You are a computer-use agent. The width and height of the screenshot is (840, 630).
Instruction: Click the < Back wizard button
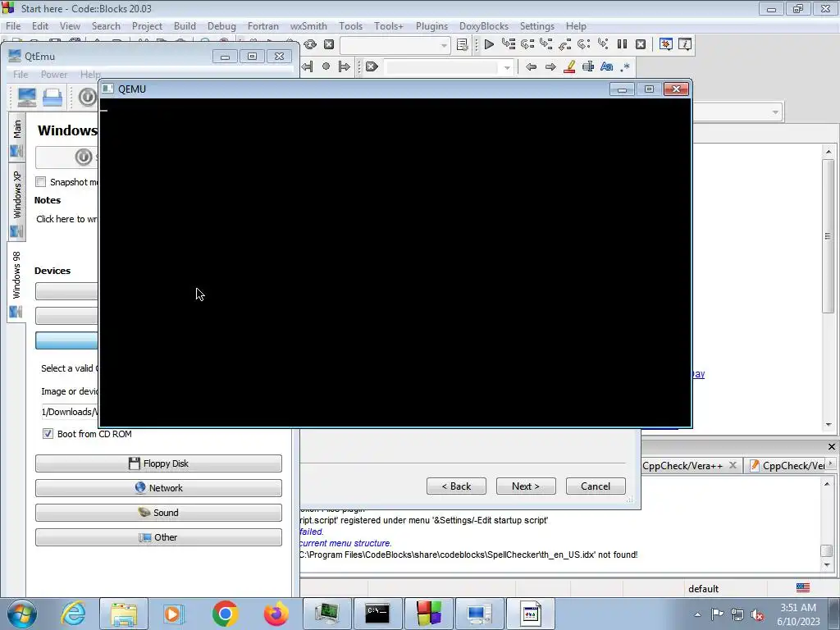pos(456,486)
